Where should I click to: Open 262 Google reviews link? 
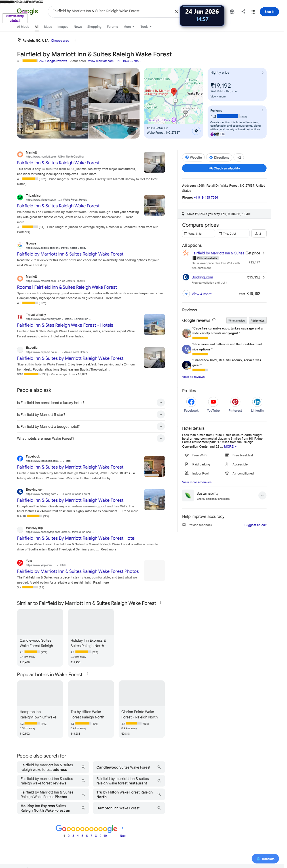point(53,61)
